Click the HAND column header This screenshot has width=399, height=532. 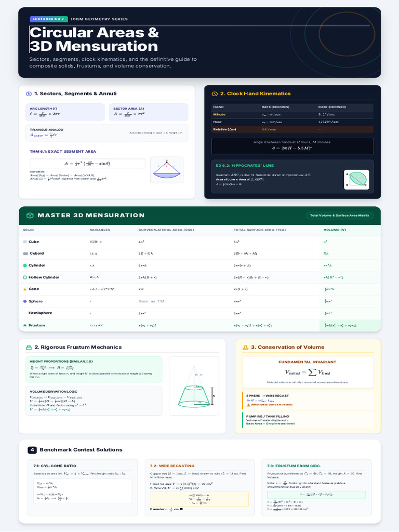coord(219,107)
